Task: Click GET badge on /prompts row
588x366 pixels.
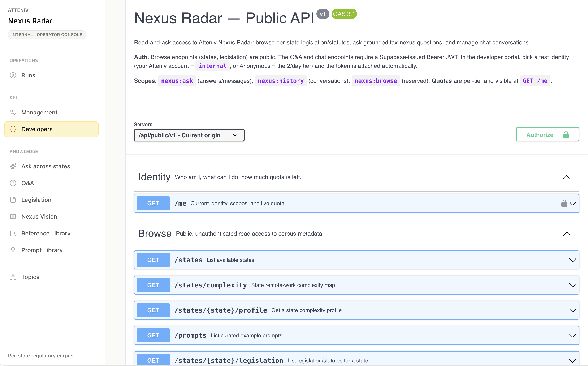Action: pos(153,335)
